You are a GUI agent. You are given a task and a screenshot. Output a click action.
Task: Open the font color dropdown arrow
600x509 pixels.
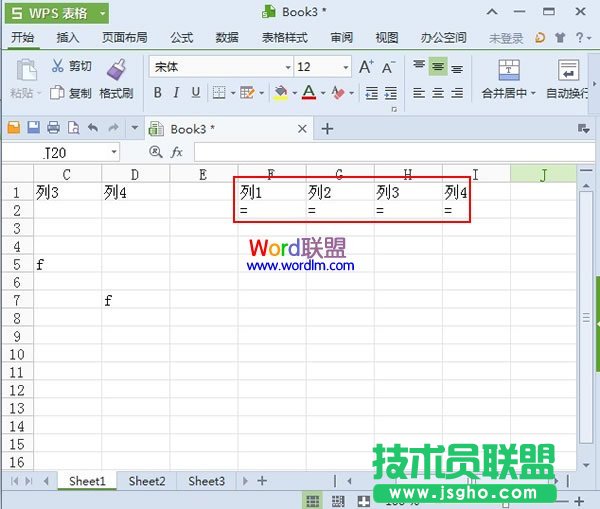click(x=323, y=93)
